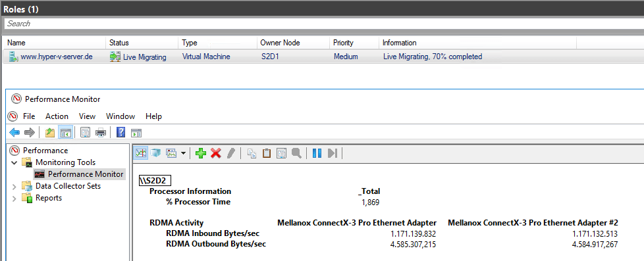
Task: Click Medium priority cell
Action: 346,57
